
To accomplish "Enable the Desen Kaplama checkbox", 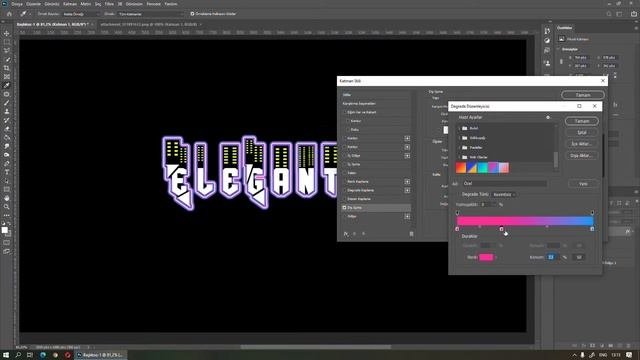I will click(x=344, y=199).
